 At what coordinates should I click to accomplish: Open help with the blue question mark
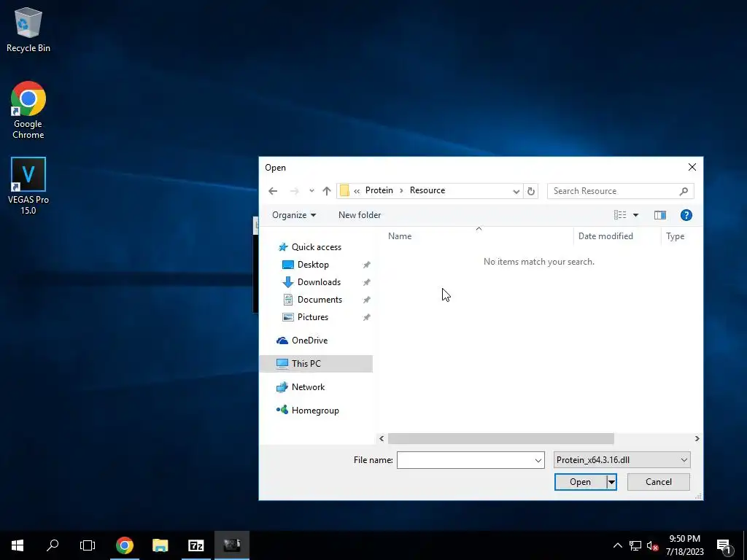pyautogui.click(x=686, y=215)
